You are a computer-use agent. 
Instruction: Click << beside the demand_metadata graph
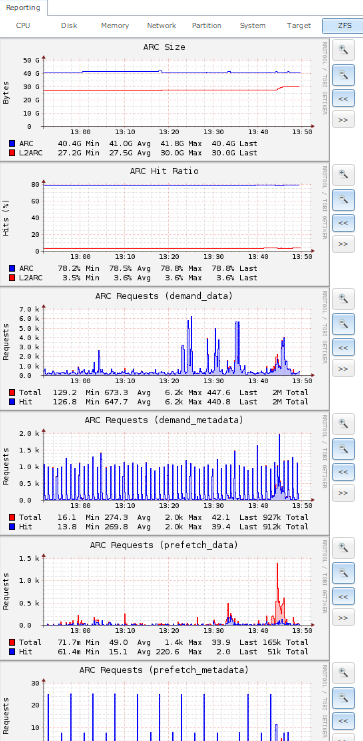[343, 472]
